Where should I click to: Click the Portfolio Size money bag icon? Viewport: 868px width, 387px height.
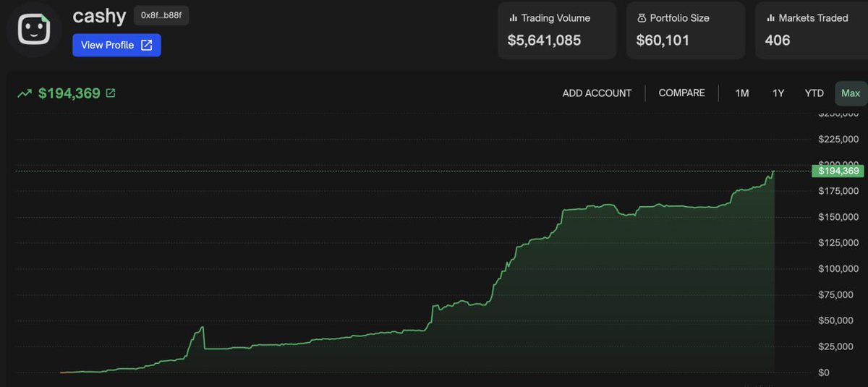pos(642,18)
